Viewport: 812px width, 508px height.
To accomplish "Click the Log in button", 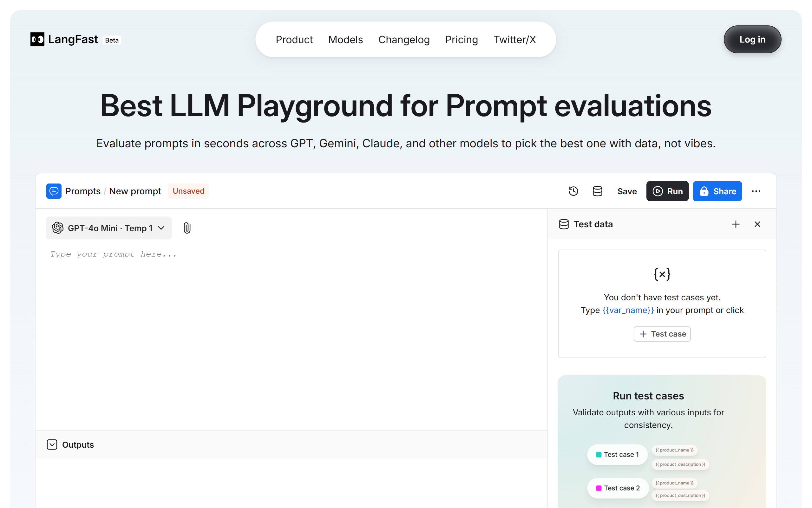I will click(x=752, y=39).
